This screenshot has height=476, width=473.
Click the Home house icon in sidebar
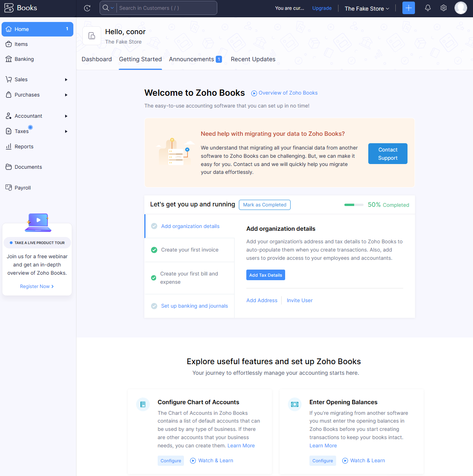tap(9, 29)
